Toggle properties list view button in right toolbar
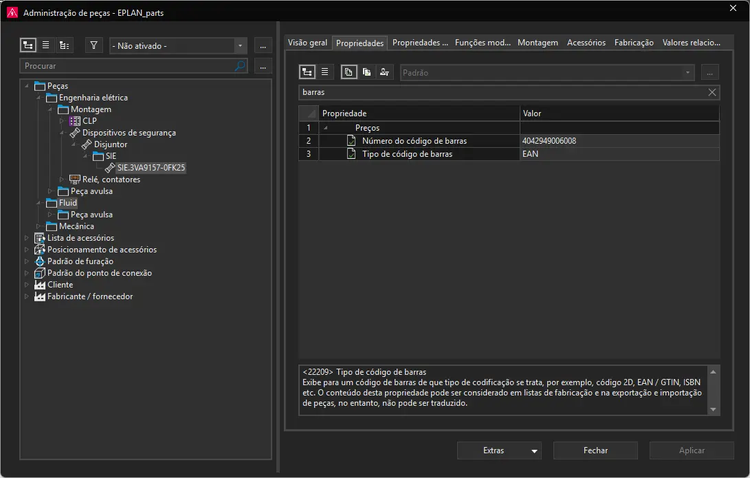The width and height of the screenshot is (750, 478). [324, 73]
